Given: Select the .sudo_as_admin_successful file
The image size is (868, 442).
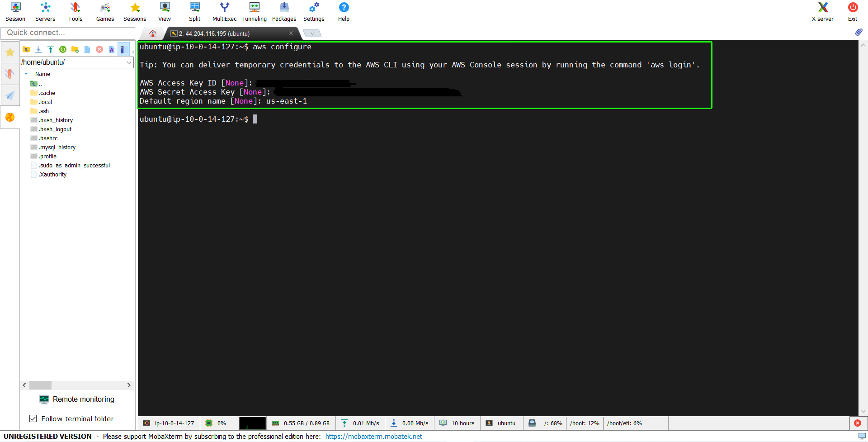Looking at the screenshot, I should click(x=70, y=165).
